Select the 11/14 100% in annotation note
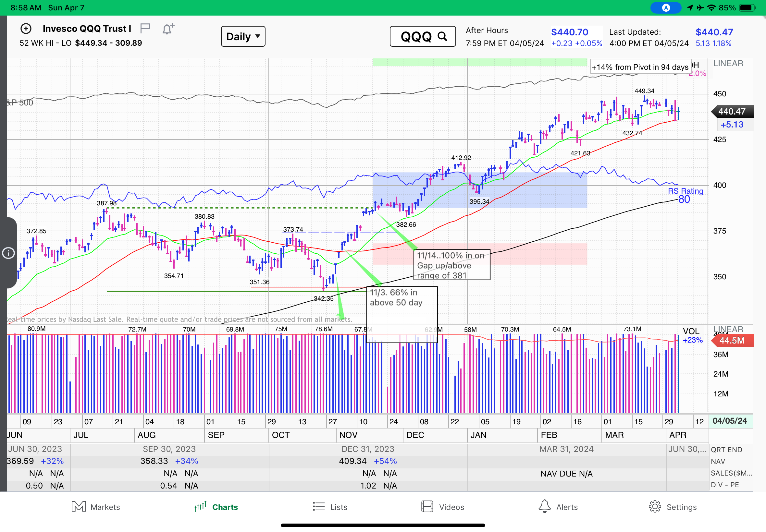Screen dimensions: 766x532 tap(452, 265)
